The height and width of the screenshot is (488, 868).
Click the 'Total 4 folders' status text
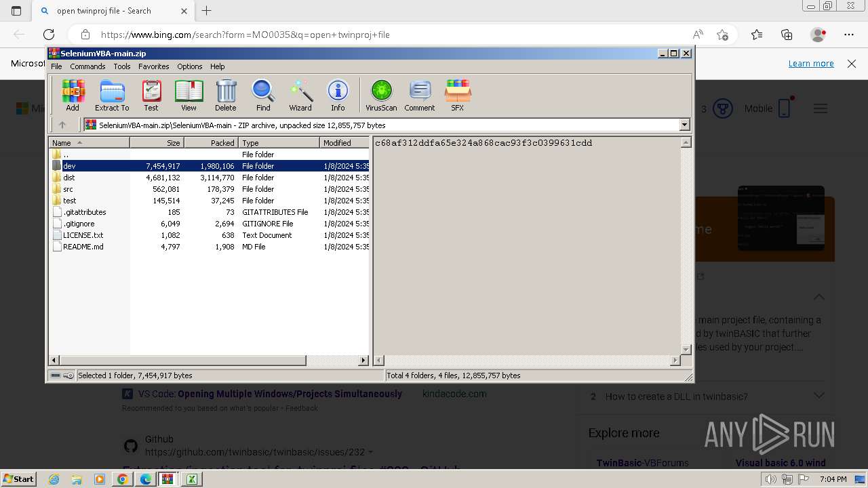tap(454, 375)
